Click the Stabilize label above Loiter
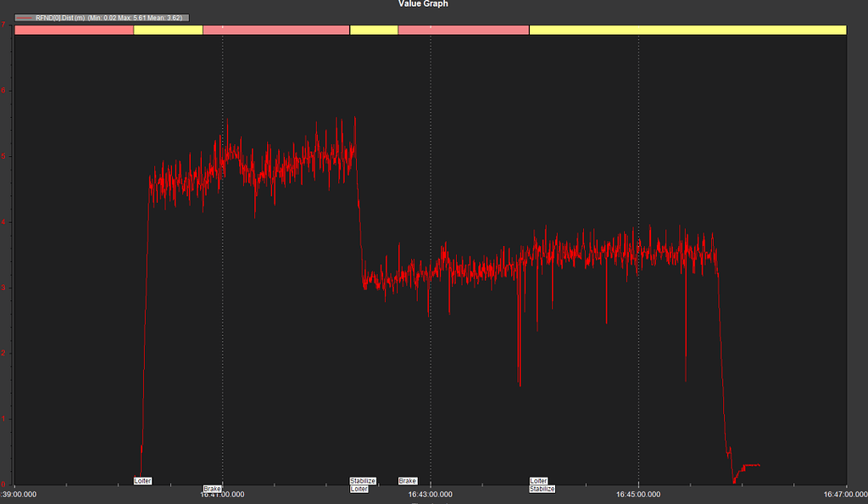The height and width of the screenshot is (504, 868). pyautogui.click(x=363, y=481)
